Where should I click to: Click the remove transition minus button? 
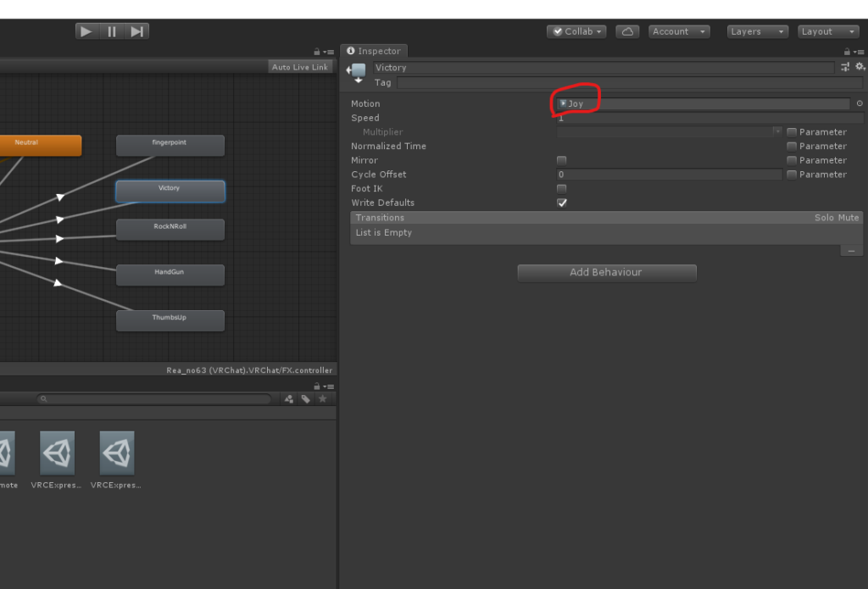tap(851, 251)
